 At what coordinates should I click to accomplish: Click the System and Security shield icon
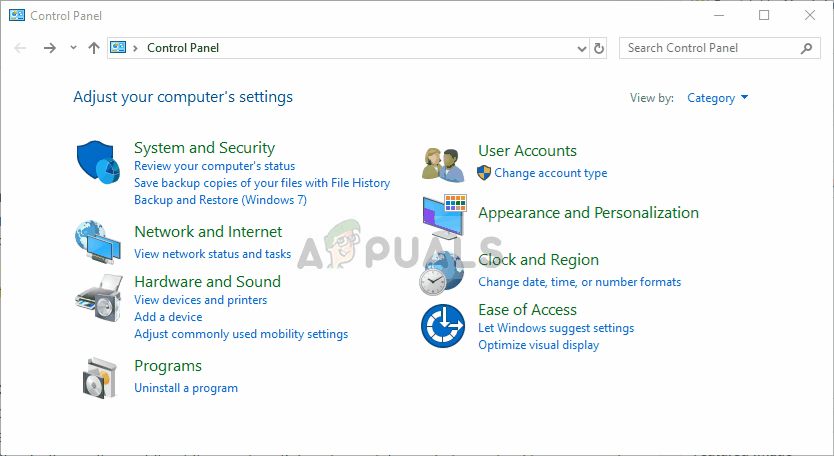(98, 162)
